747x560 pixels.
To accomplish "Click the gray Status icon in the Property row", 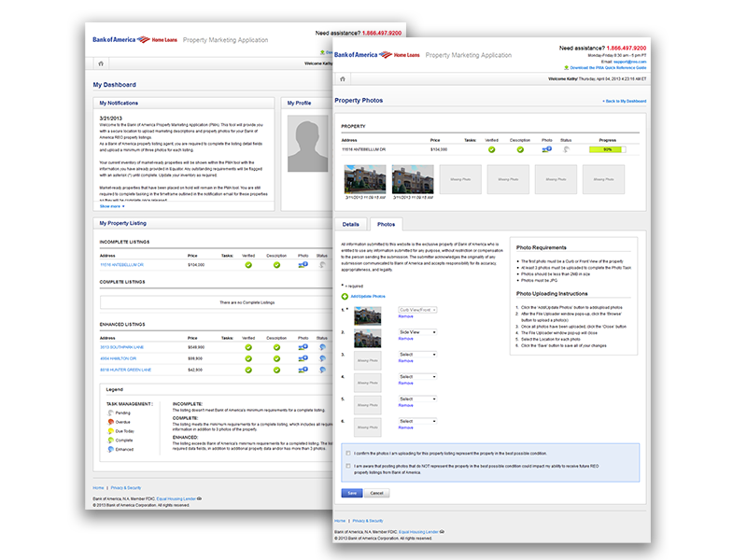I will pos(565,149).
